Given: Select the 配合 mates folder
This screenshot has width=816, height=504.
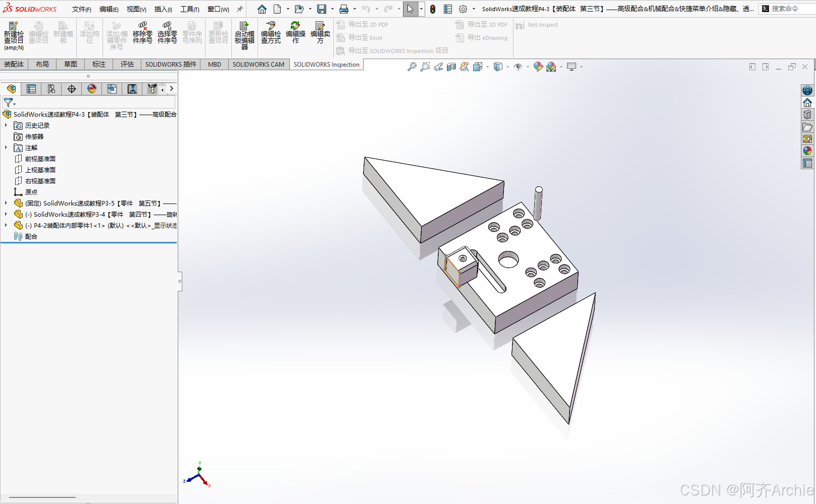Looking at the screenshot, I should click(31, 236).
